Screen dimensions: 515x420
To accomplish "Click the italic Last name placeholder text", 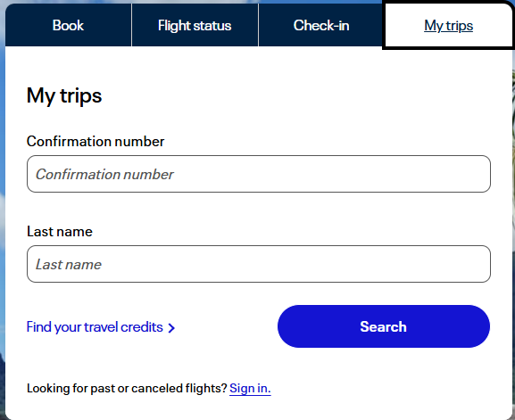I will pyautogui.click(x=69, y=265).
